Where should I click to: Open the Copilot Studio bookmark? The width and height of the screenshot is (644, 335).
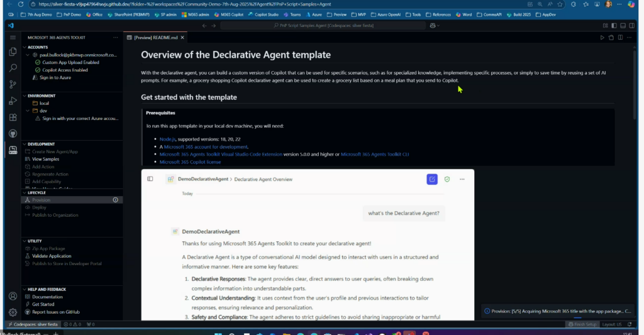coord(264,15)
